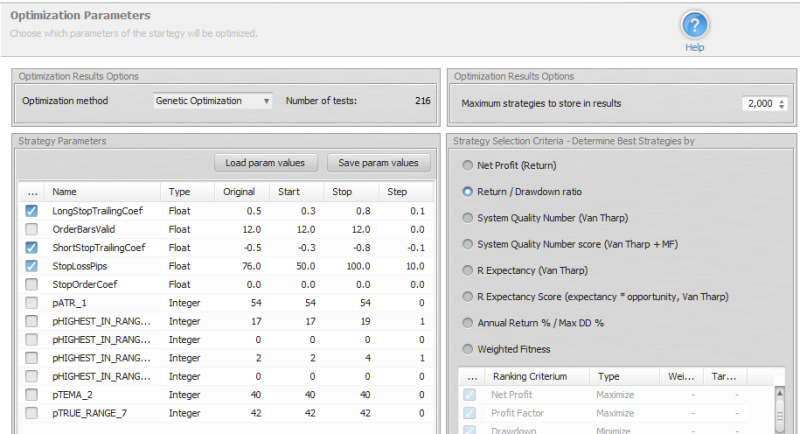Viewport: 800px width, 434px height.
Task: Click the ranking list scrollbar up arrow
Action: click(780, 393)
